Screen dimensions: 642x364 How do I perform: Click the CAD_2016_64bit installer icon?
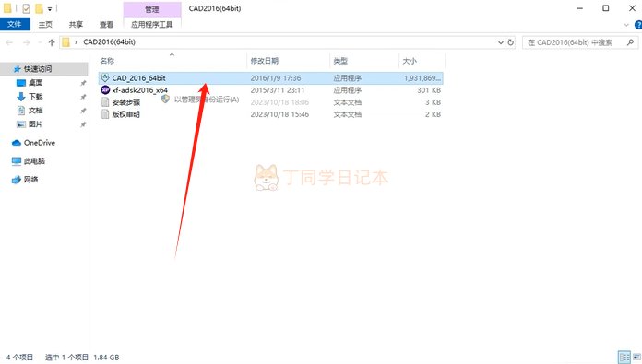click(x=105, y=77)
